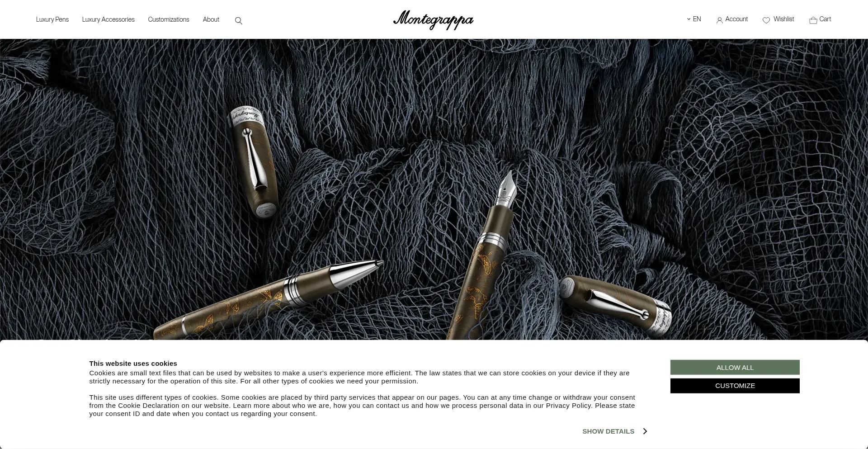Accept cookies with Allow All button
Image resolution: width=868 pixels, height=449 pixels.
pos(735,367)
